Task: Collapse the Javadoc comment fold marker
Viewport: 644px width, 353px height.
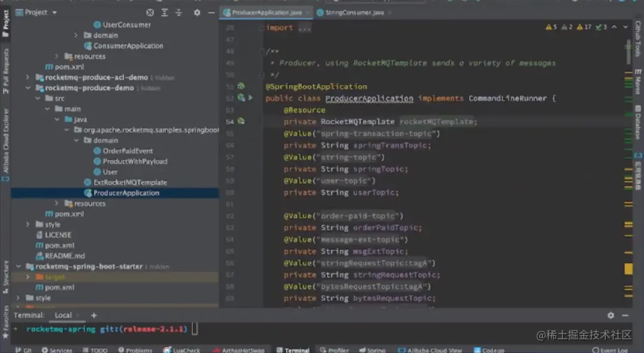Action: point(261,51)
